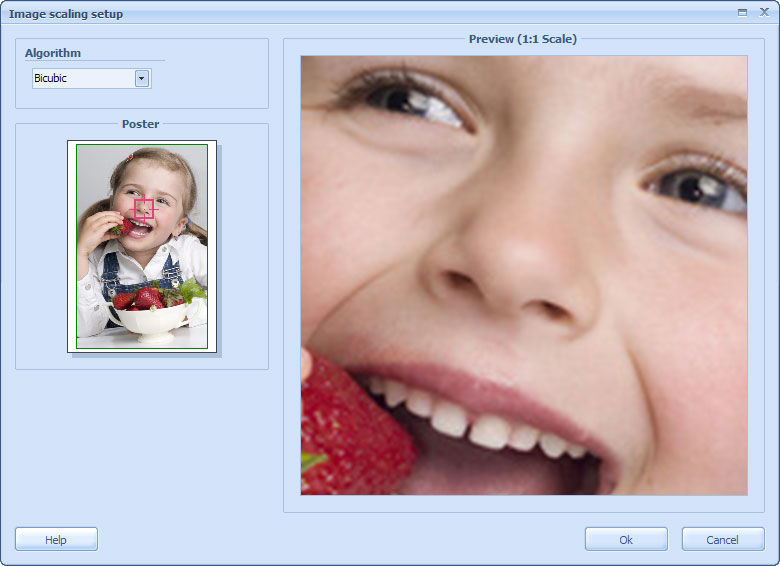780x566 pixels.
Task: Click the 'Algorithm' section label
Action: [53, 53]
